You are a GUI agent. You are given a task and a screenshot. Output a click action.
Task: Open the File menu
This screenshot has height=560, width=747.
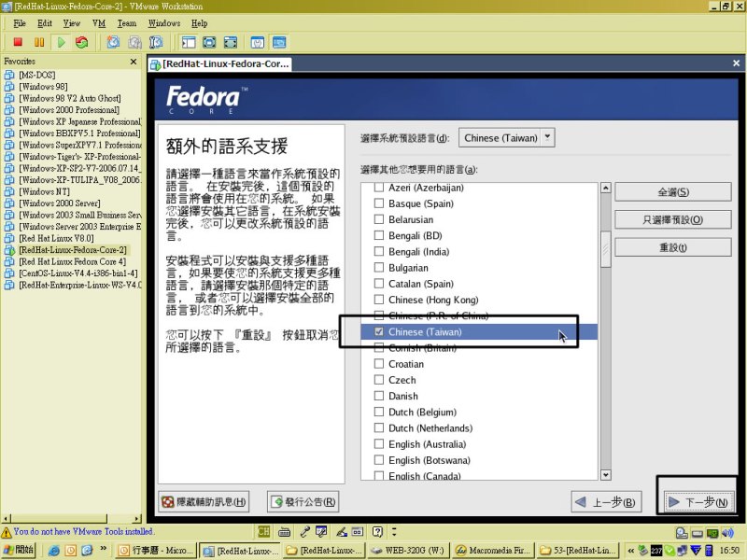20,23
